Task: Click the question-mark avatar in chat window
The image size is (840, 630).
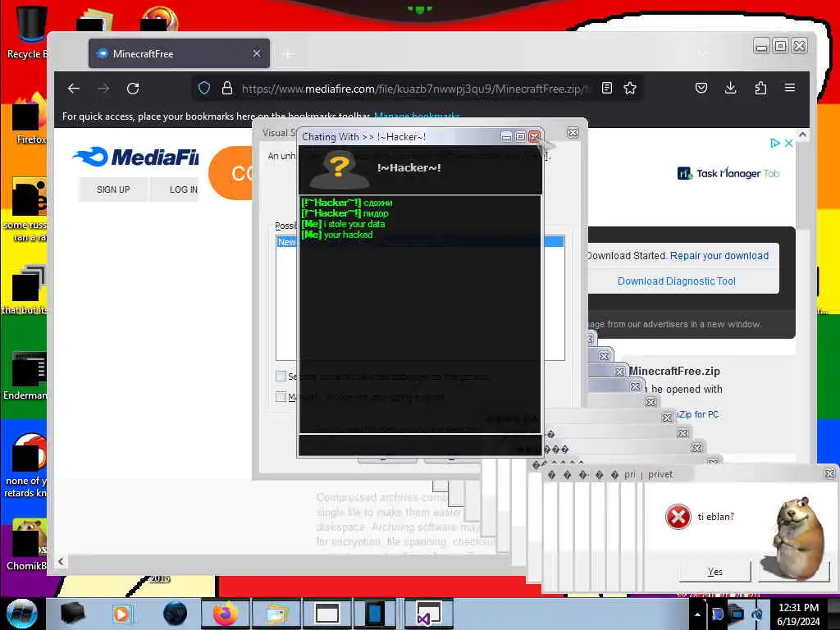Action: pos(339,169)
